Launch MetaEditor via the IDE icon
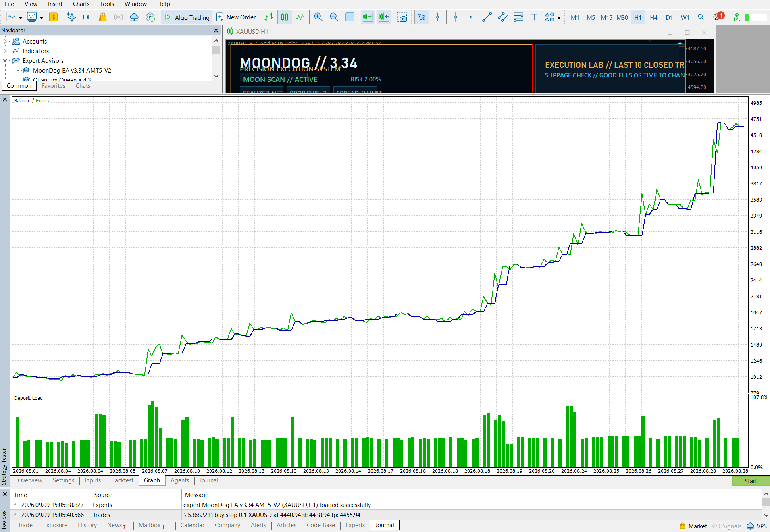Viewport: 770px width, 532px height. point(87,17)
